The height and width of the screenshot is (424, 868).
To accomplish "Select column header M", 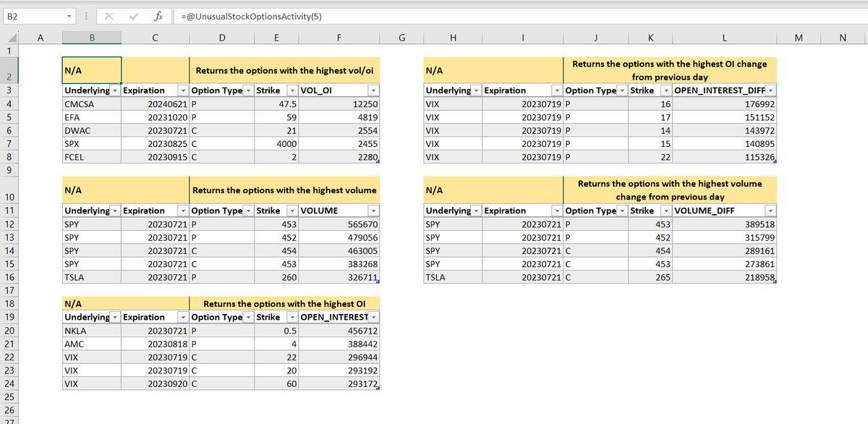I will pyautogui.click(x=798, y=38).
